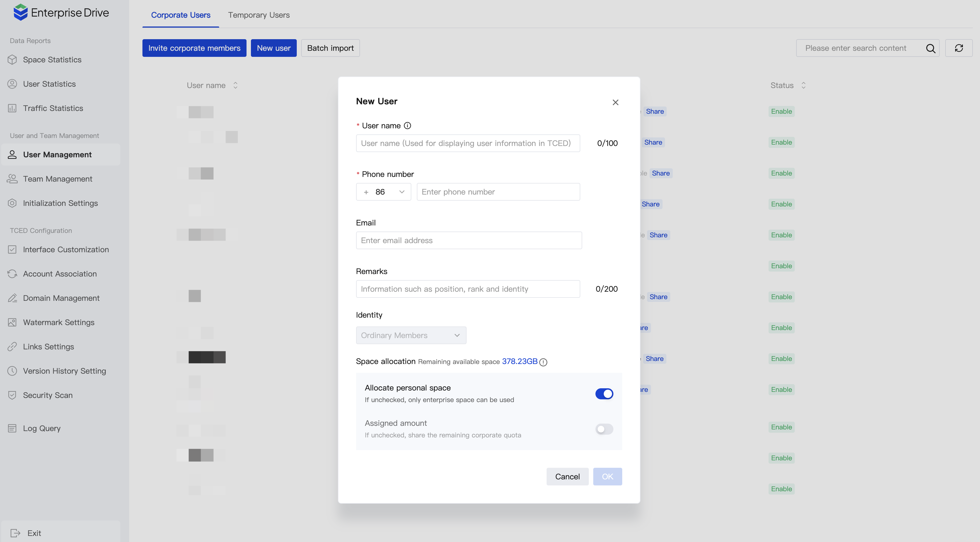Select the Corporate Users tab
Screen dimensions: 980x542
tap(180, 15)
